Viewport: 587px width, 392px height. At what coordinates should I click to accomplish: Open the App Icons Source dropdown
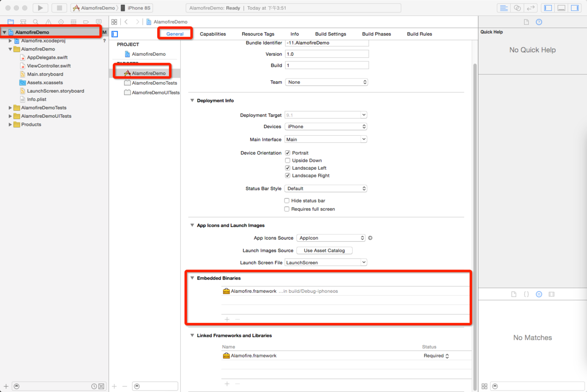331,238
